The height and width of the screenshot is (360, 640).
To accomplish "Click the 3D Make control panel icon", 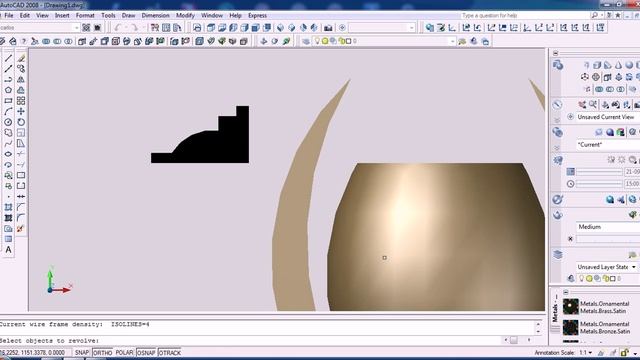I will [x=558, y=65].
